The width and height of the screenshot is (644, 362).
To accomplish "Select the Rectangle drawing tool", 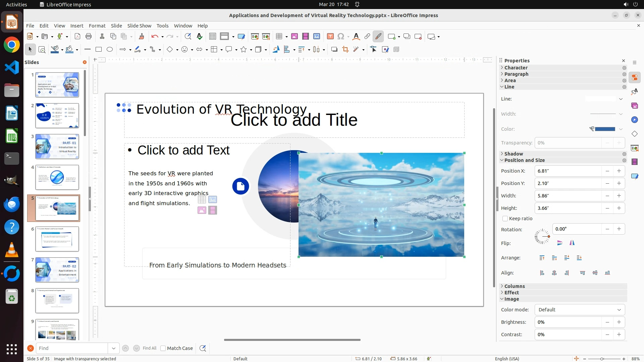I will tap(99, 50).
